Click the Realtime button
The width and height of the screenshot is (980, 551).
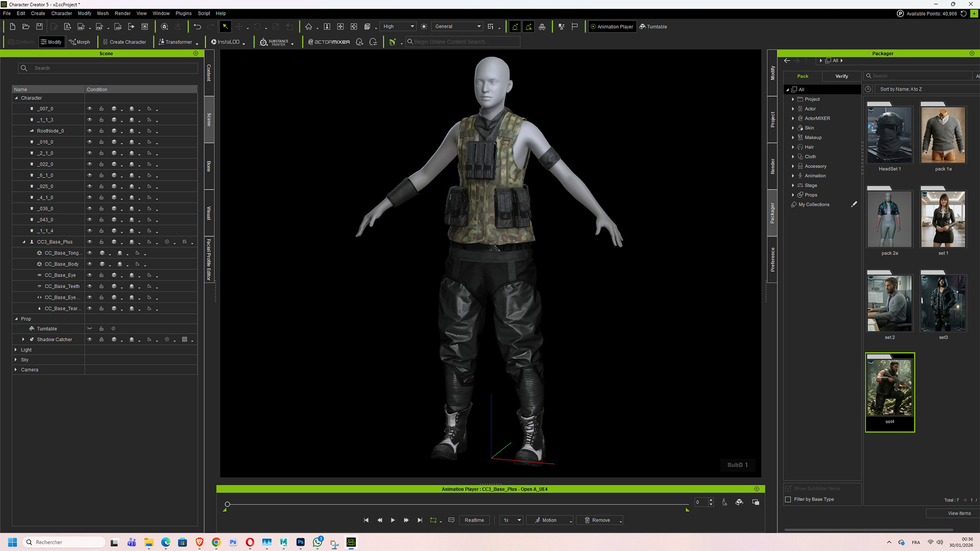click(474, 520)
